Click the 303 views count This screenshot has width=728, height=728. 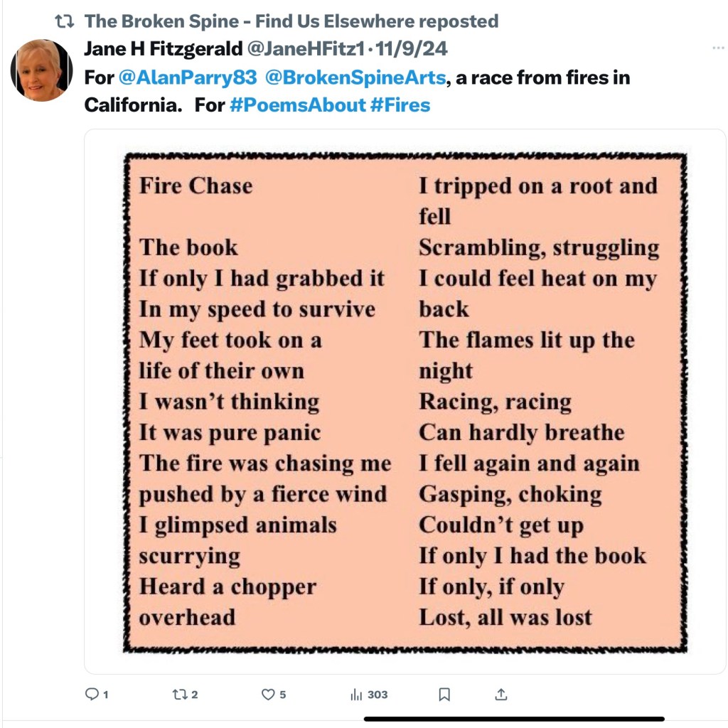(x=378, y=695)
